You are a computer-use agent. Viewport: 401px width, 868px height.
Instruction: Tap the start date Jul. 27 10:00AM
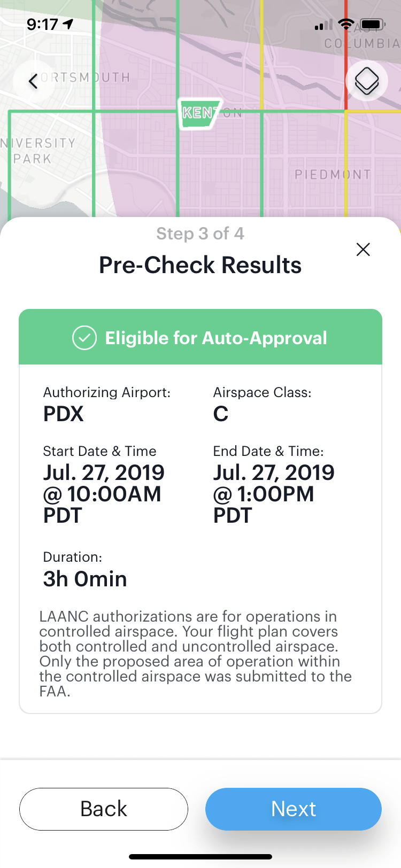(x=104, y=493)
